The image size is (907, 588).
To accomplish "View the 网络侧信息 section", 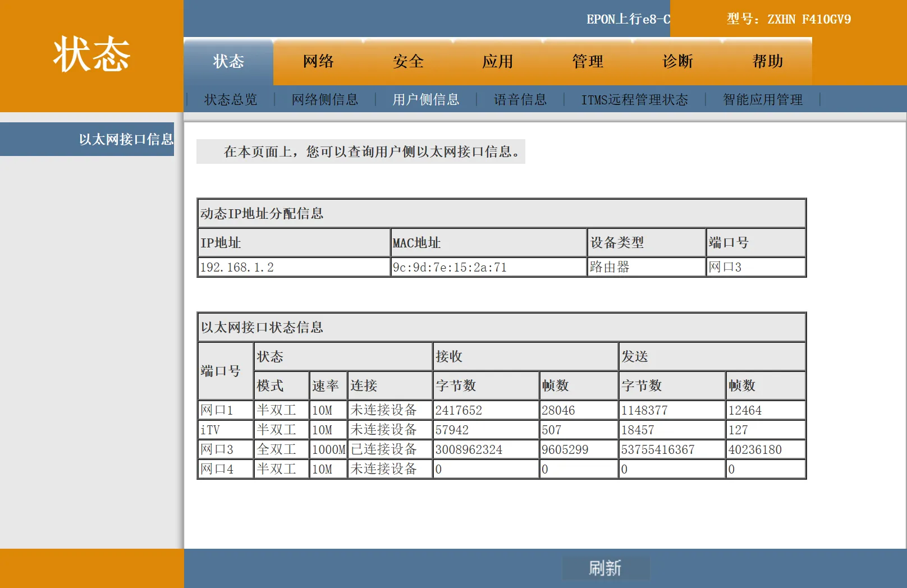I will pos(325,99).
